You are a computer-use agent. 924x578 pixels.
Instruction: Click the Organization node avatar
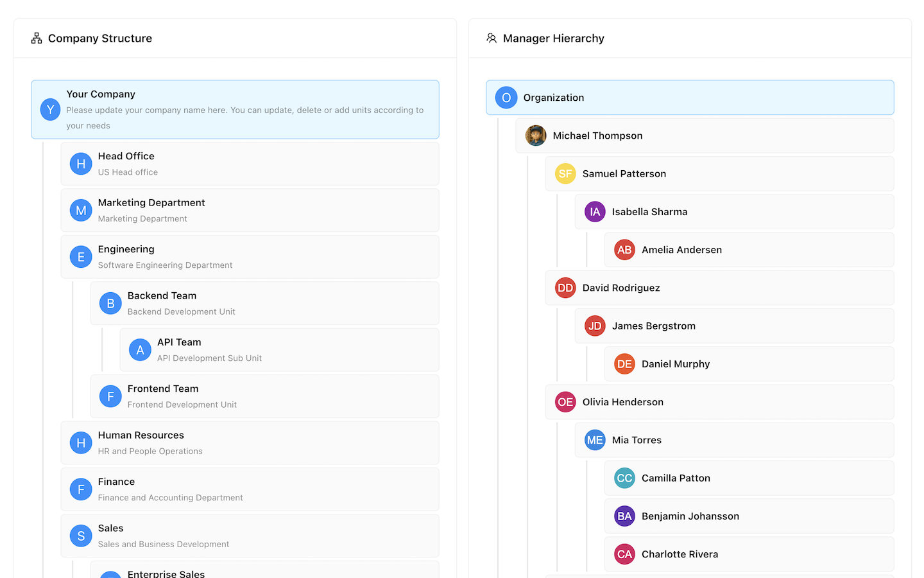(506, 98)
